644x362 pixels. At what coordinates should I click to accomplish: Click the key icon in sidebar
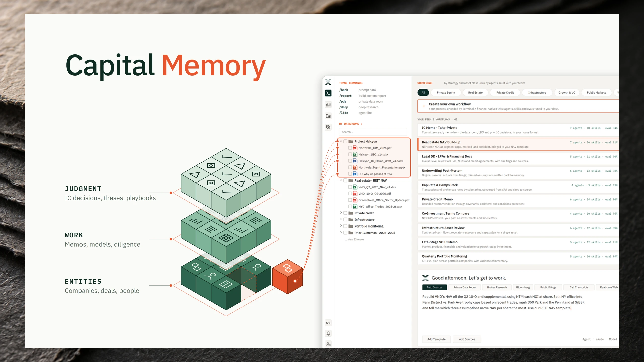point(328,323)
